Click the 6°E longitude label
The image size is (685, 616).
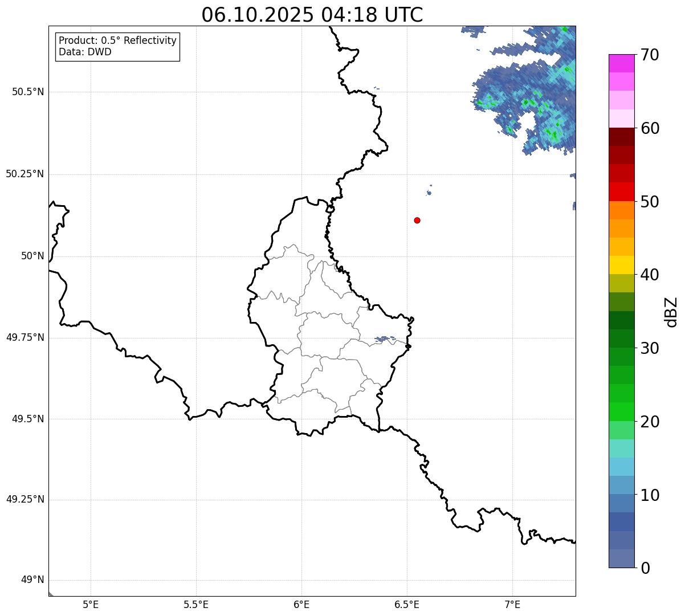(x=301, y=605)
